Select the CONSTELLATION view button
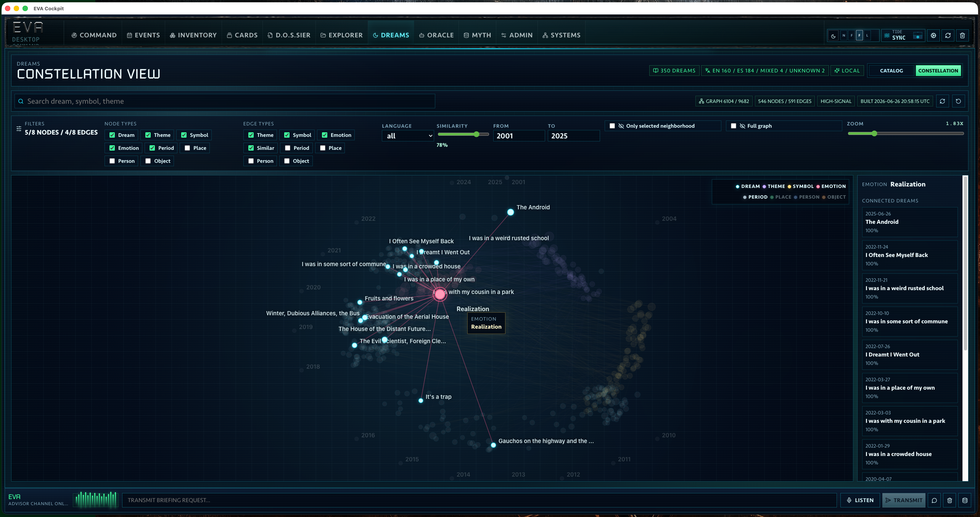The height and width of the screenshot is (517, 980). click(x=938, y=71)
